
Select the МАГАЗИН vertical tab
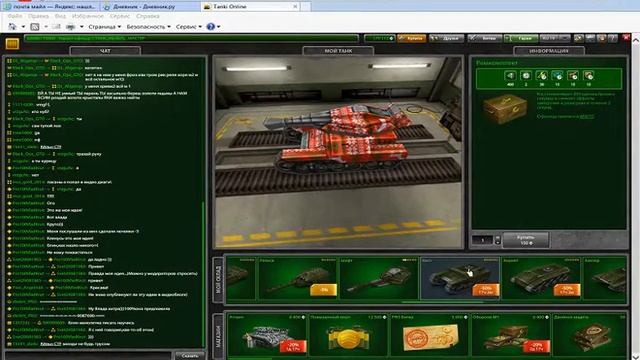(x=218, y=337)
